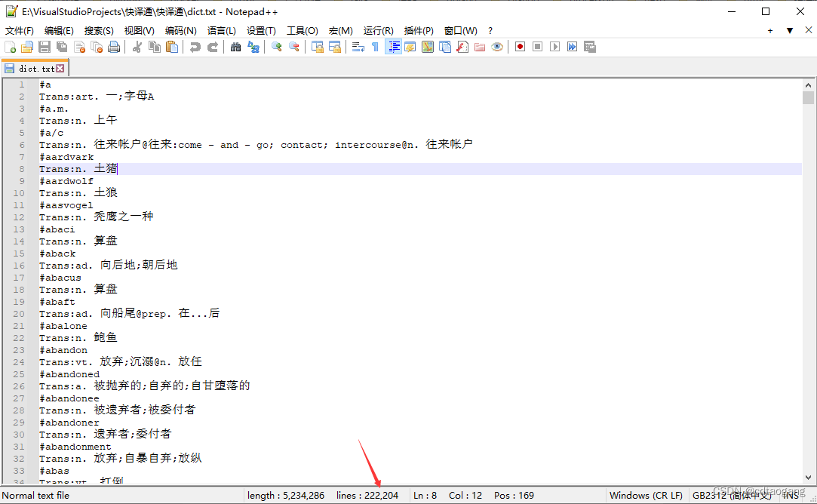The width and height of the screenshot is (817, 504).
Task: Click the Stop recording macro icon
Action: click(538, 47)
